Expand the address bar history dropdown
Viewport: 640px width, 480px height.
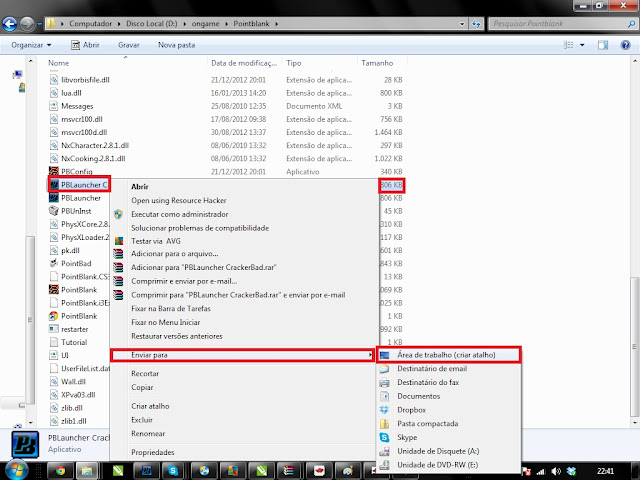coord(462,24)
